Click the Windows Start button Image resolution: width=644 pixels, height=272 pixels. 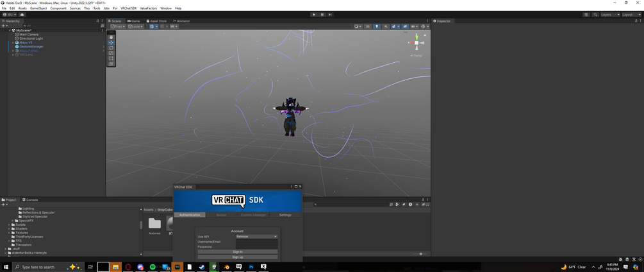click(x=6, y=267)
